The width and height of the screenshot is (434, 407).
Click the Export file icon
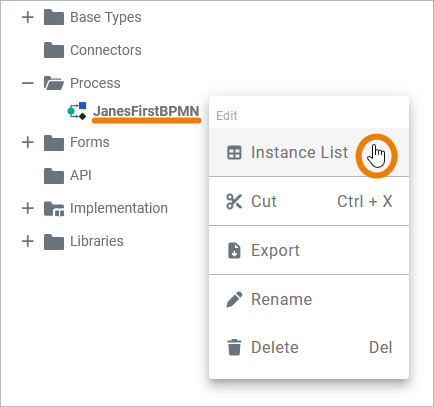234,251
